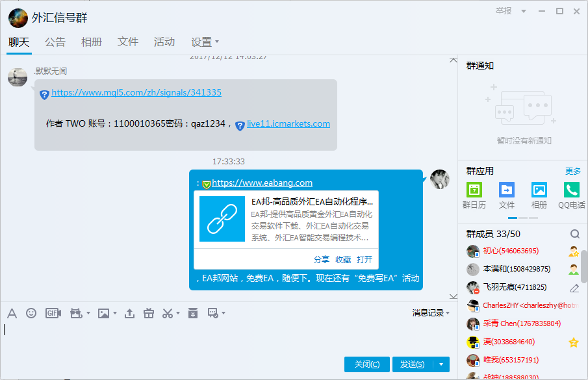
Task: Expand the screenshot options arrow
Action: click(x=178, y=313)
